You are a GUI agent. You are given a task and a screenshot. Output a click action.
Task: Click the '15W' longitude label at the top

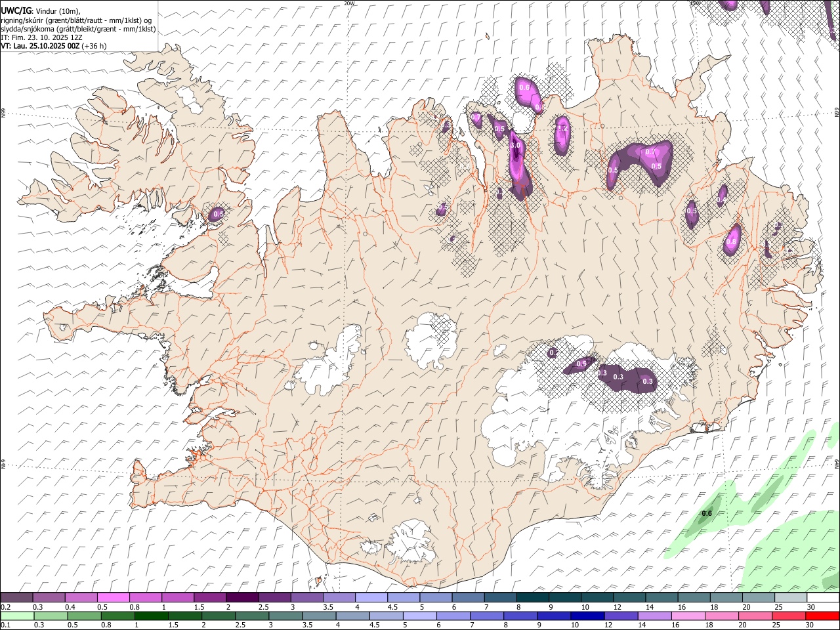[x=695, y=3]
